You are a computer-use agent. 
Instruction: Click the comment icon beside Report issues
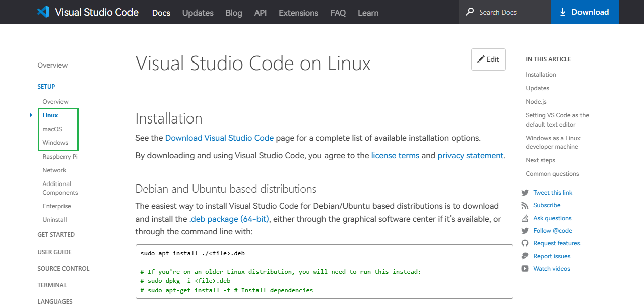(525, 256)
